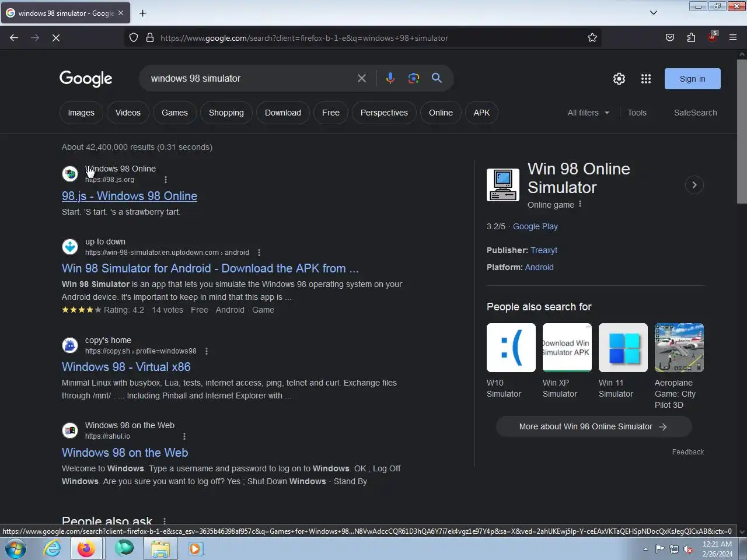Open options for 98.js.org result
Image resolution: width=747 pixels, height=560 pixels.
(166, 180)
